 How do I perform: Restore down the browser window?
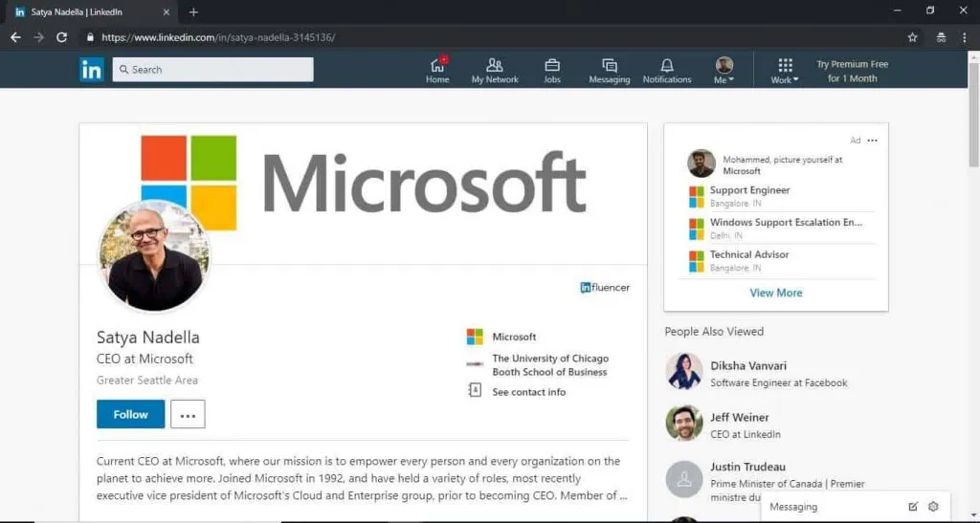pos(930,11)
